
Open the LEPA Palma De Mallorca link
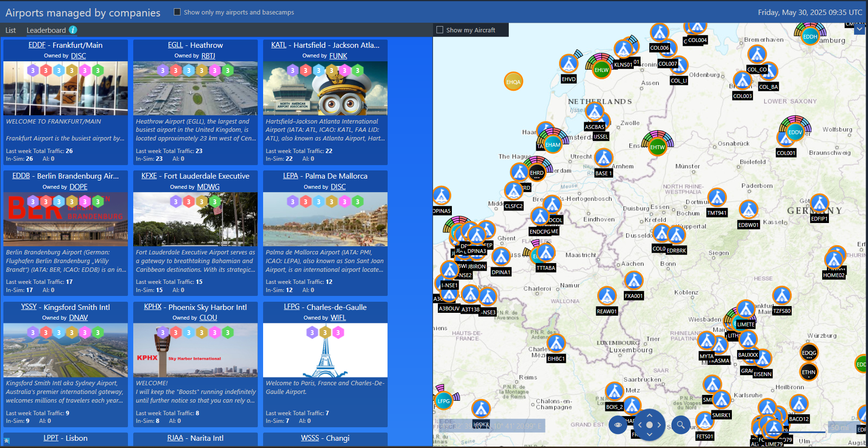click(291, 176)
